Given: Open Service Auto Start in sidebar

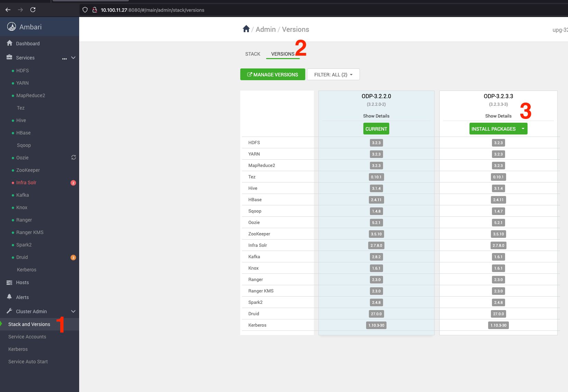Looking at the screenshot, I should (x=28, y=362).
